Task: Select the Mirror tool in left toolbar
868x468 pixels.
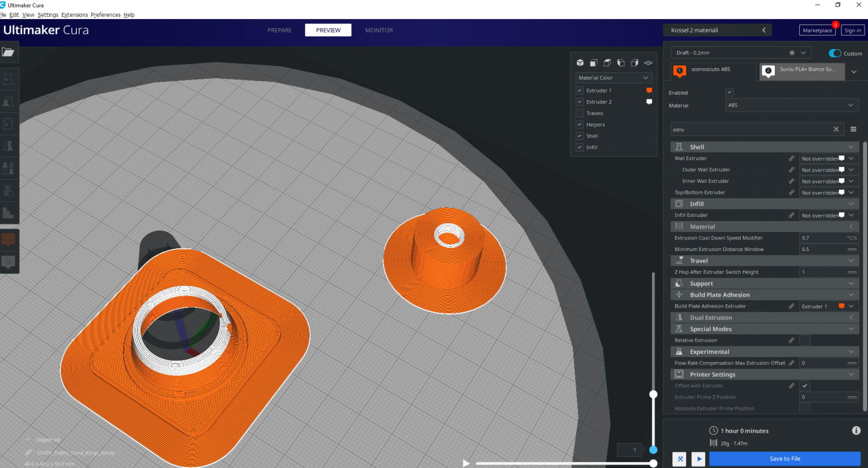Action: pos(9,145)
